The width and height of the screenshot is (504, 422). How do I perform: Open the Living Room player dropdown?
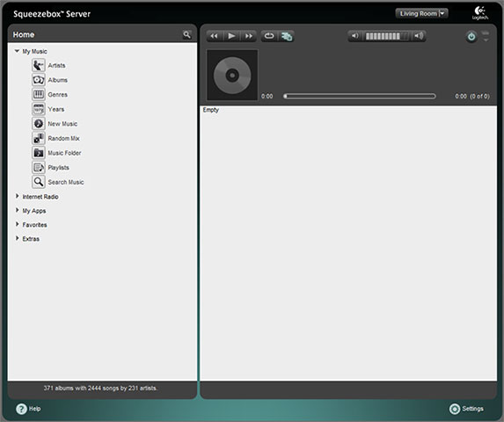coord(421,13)
